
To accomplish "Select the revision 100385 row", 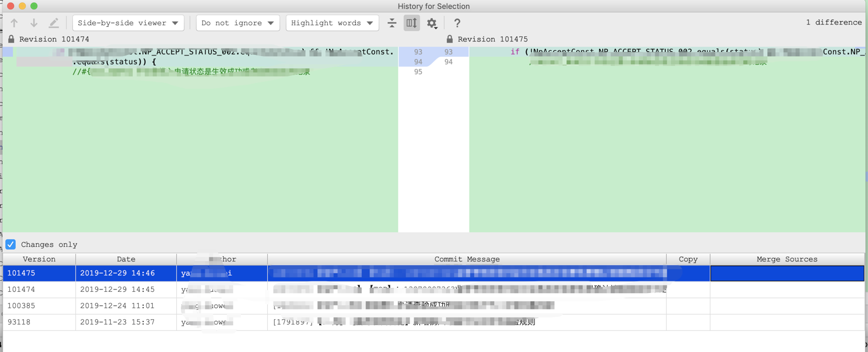I will pos(433,306).
